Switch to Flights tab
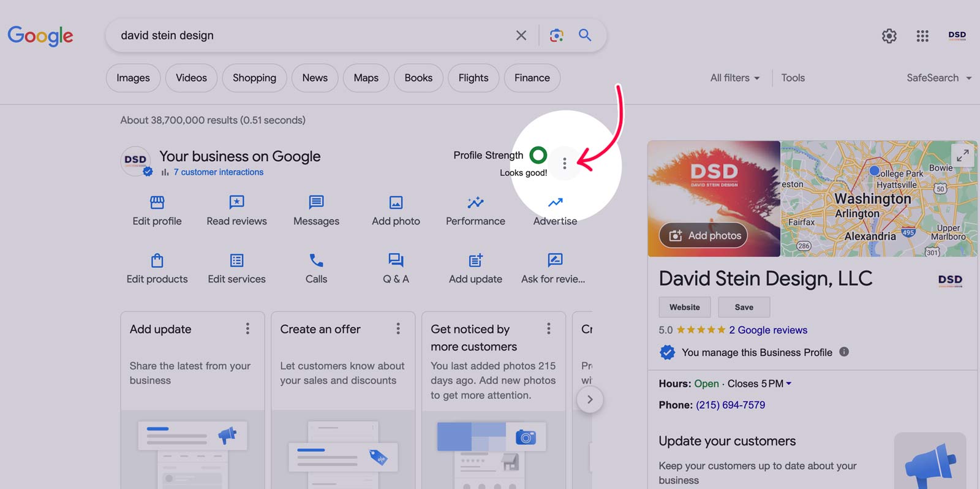 click(473, 78)
